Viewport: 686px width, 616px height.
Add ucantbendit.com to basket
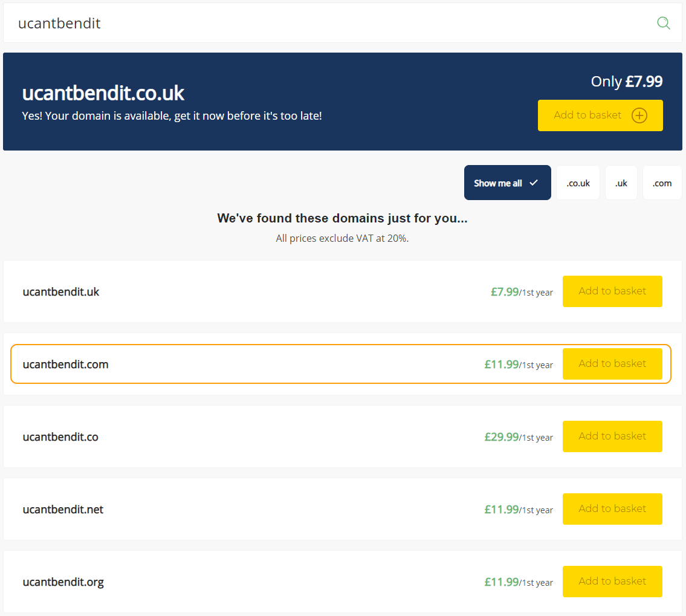(x=612, y=364)
